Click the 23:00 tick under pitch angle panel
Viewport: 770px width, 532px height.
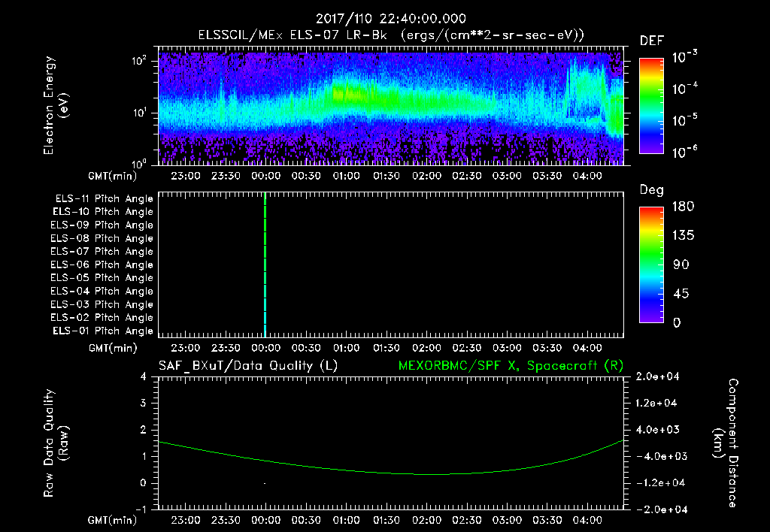tap(185, 348)
